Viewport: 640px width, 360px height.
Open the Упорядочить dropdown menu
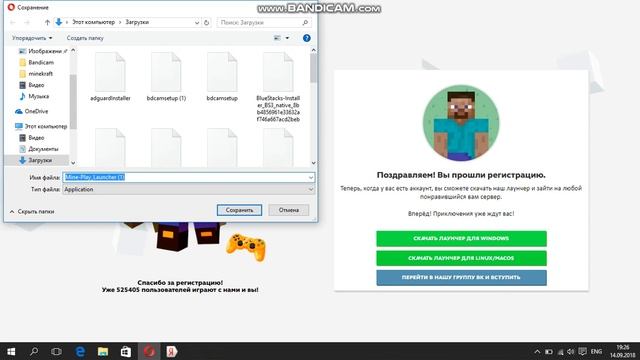click(x=32, y=38)
